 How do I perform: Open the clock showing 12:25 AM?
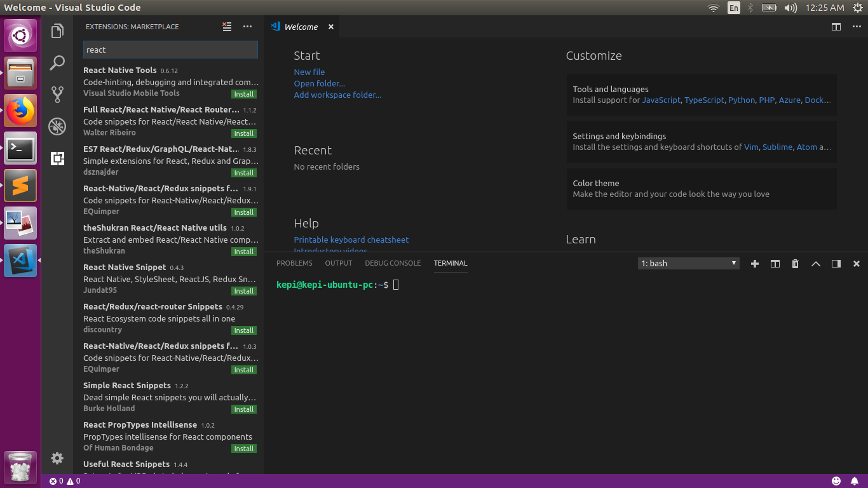pyautogui.click(x=824, y=8)
